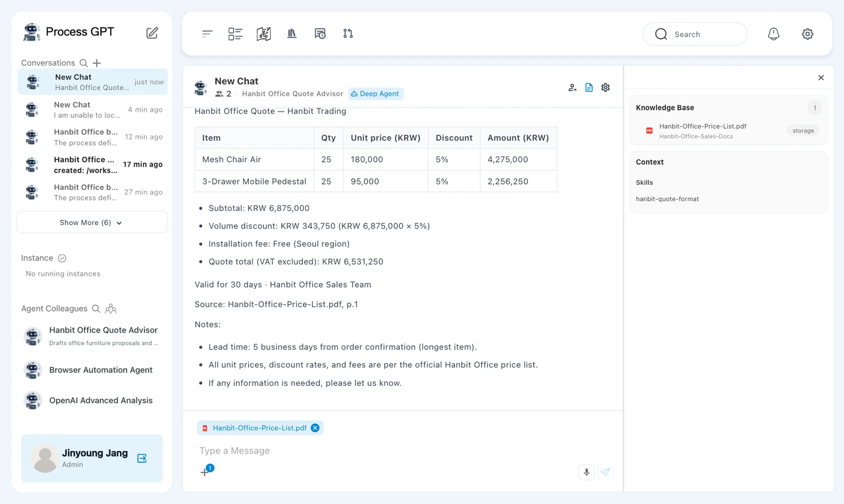Add a new conversation with the plus icon
The width and height of the screenshot is (844, 504).
[97, 63]
